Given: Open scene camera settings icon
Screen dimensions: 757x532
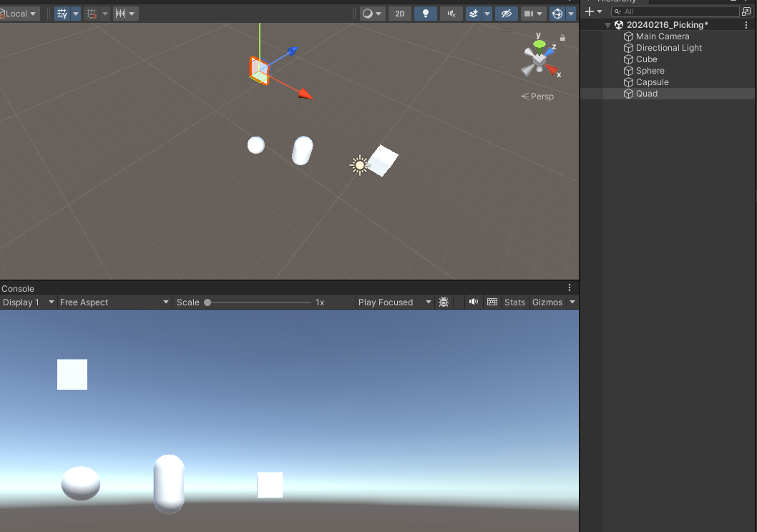Looking at the screenshot, I should coord(533,14).
